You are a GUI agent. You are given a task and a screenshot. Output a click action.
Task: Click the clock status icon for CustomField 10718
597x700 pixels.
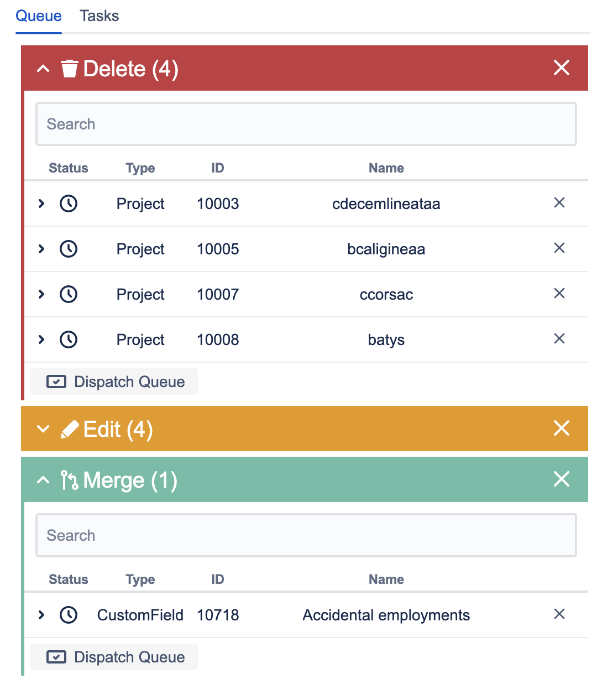click(69, 615)
